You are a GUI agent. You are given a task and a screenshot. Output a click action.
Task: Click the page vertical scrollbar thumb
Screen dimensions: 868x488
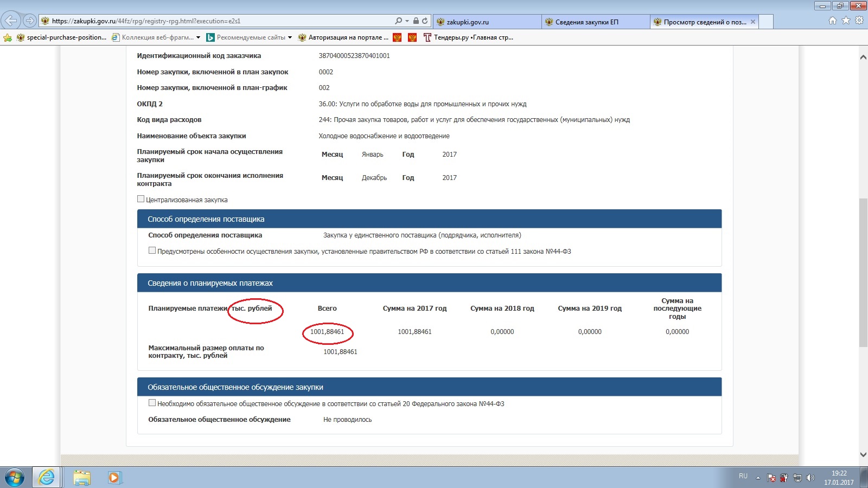tap(863, 272)
